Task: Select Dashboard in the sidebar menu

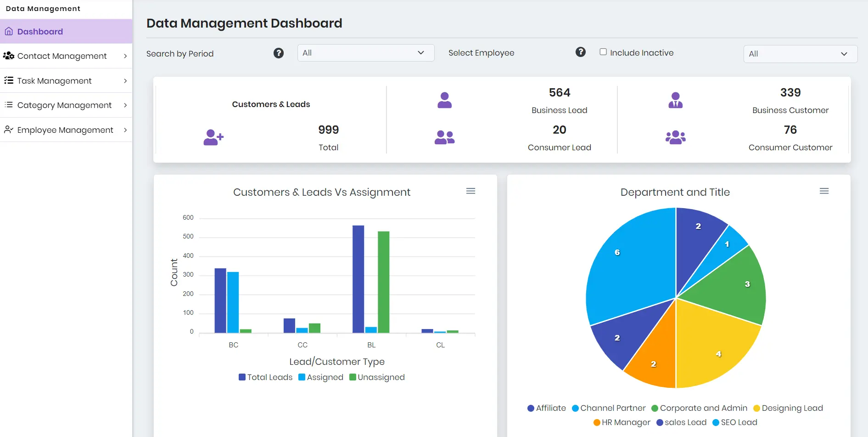Action: 40,31
